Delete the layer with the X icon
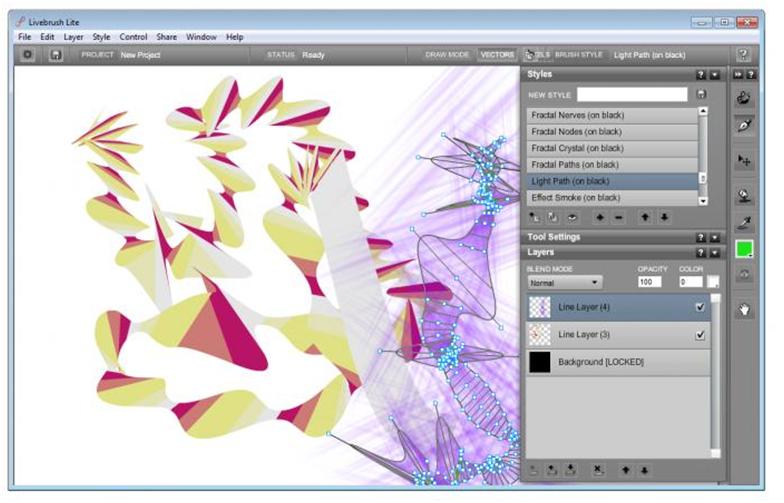Image resolution: width=784 pixels, height=503 pixels. (598, 470)
